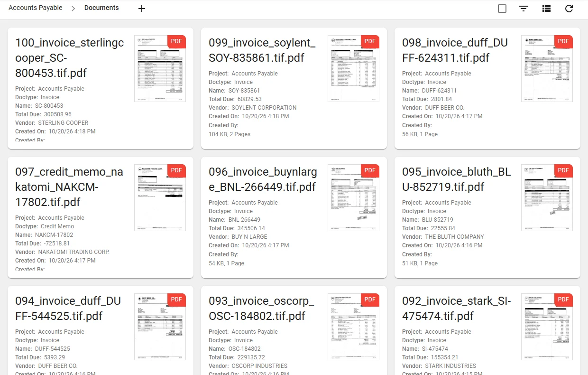Click vendor text SOYLENT CORPORATION
This screenshot has width=588, height=375.
tap(264, 108)
